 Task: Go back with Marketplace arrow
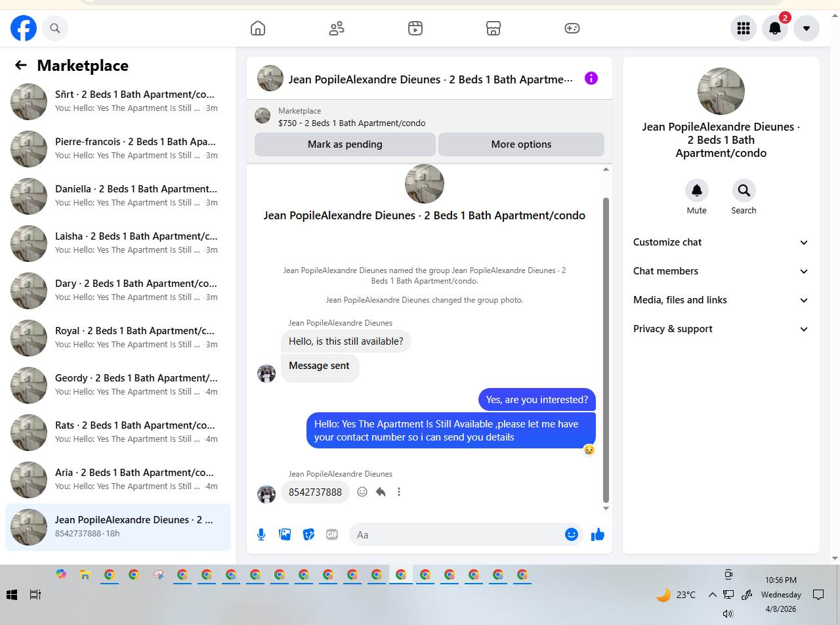pos(21,65)
